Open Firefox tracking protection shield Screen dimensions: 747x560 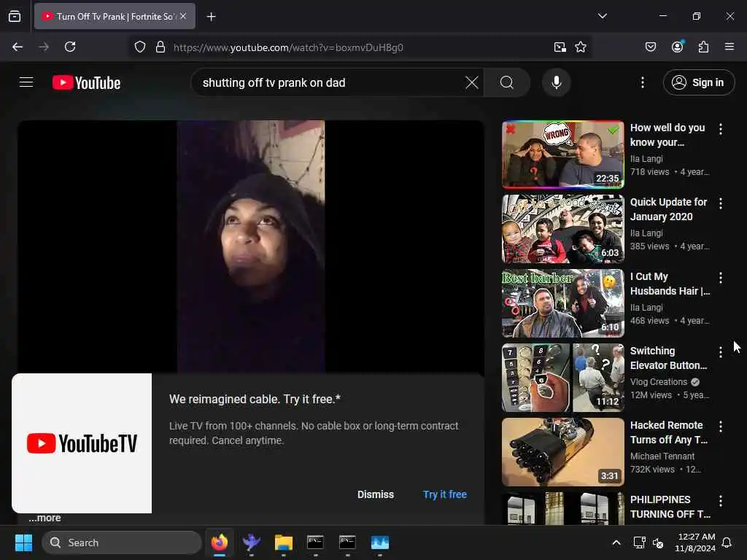pyautogui.click(x=139, y=47)
